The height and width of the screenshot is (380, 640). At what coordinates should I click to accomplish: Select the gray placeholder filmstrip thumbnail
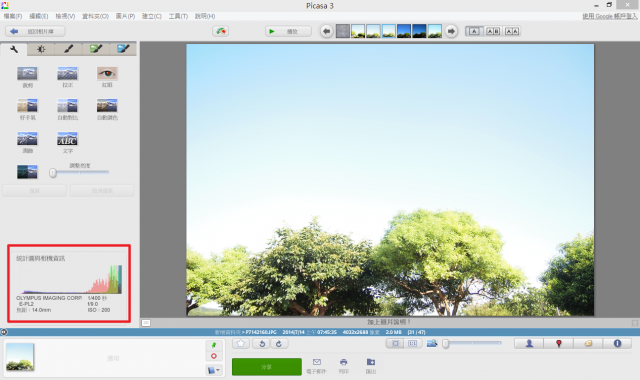(342, 31)
